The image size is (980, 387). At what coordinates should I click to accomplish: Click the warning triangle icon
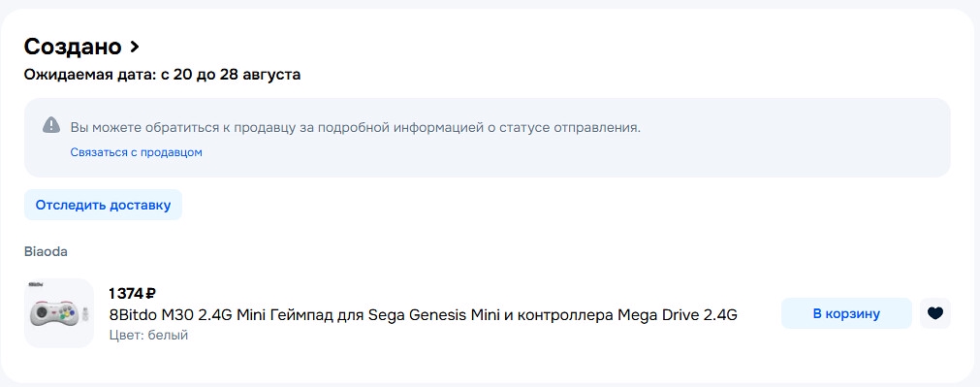pyautogui.click(x=51, y=124)
